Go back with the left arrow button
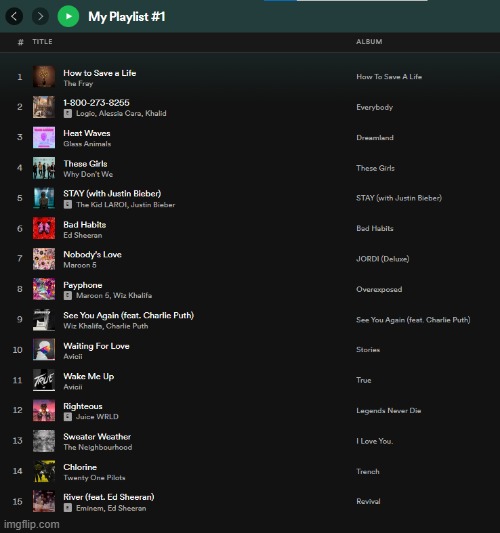This screenshot has height=533, width=500. coord(14,16)
